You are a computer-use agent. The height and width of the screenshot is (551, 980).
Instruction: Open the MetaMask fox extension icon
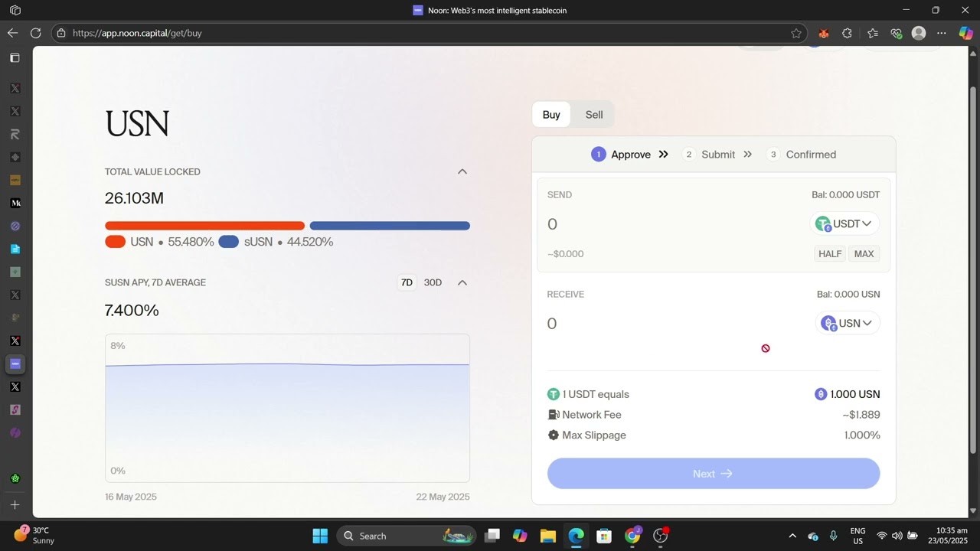pyautogui.click(x=824, y=33)
